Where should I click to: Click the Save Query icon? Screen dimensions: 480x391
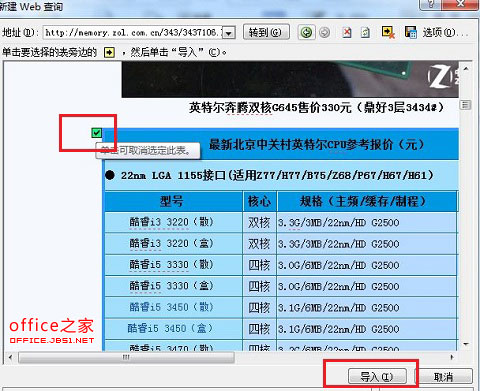[411, 32]
